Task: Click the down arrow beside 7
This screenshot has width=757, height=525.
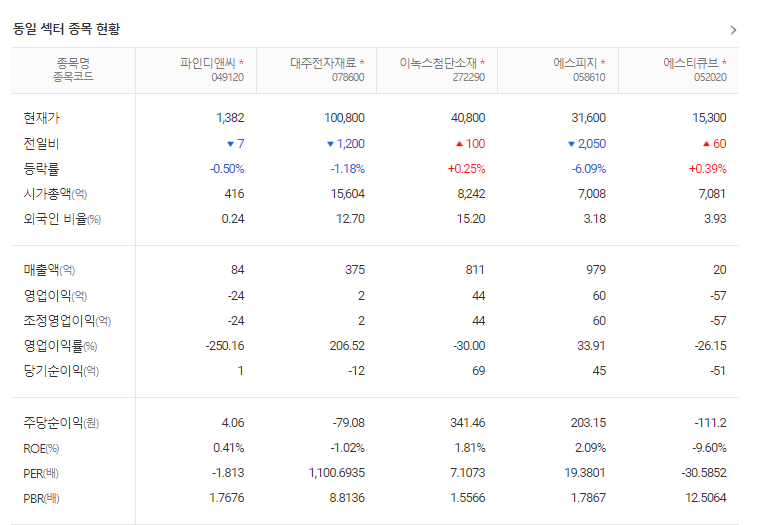Action: (230, 144)
